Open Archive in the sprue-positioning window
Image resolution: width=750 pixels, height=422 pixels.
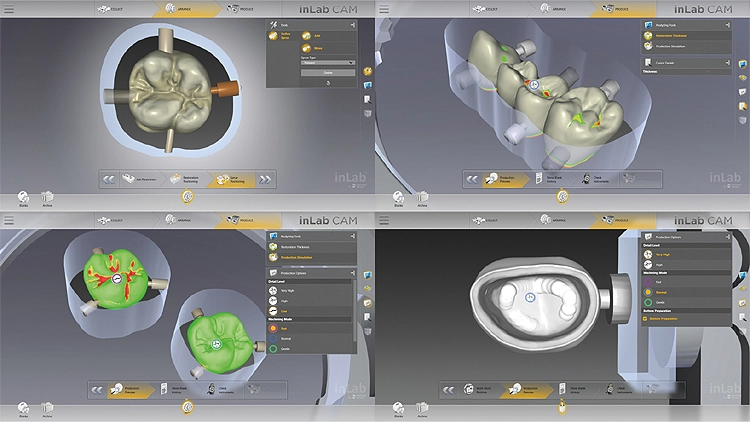tap(47, 199)
